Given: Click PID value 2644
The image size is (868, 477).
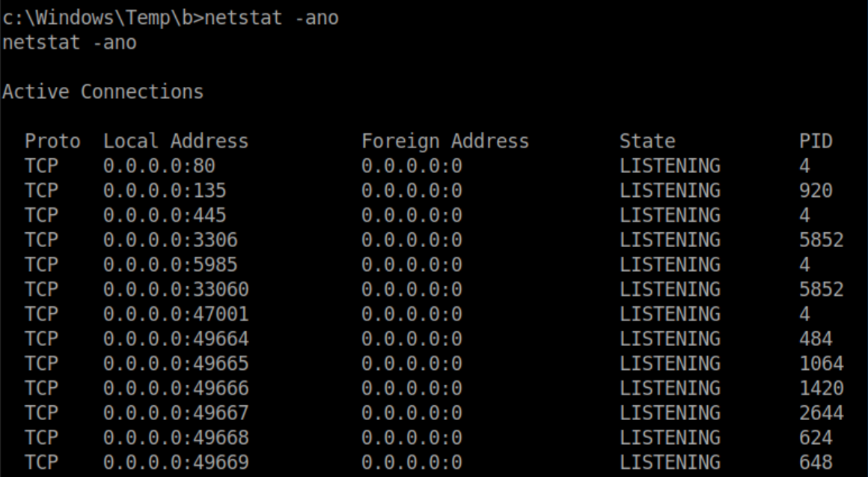Looking at the screenshot, I should pyautogui.click(x=821, y=413).
